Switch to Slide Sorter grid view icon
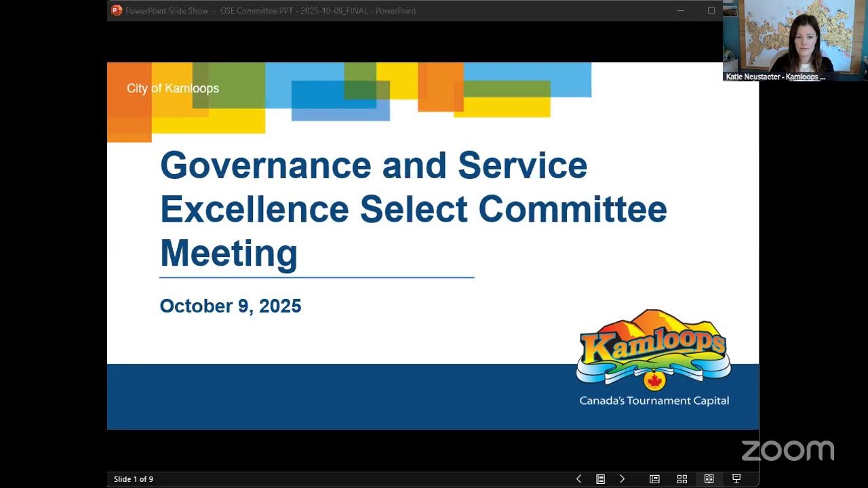This screenshot has width=868, height=488. [682, 479]
